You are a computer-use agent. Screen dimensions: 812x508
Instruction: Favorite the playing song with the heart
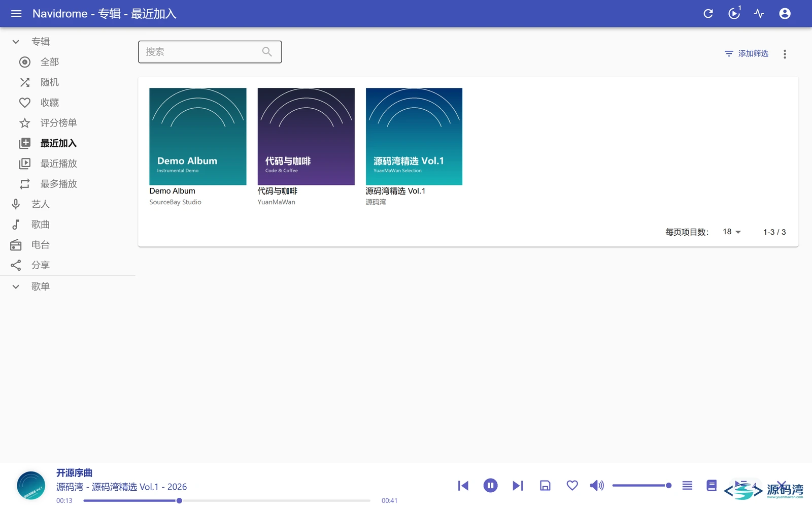click(572, 486)
